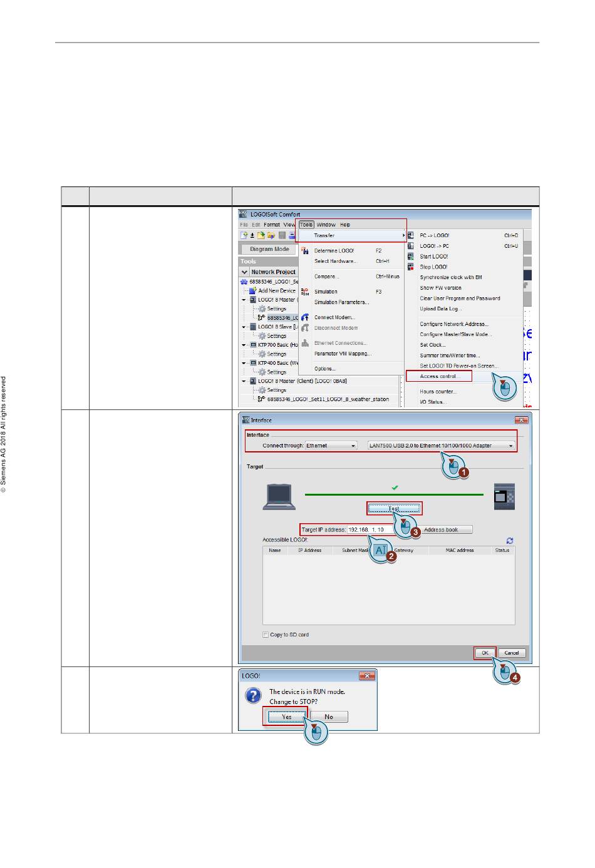Enable the Copy to SD card checkbox
595x868 pixels.
pyautogui.click(x=266, y=635)
